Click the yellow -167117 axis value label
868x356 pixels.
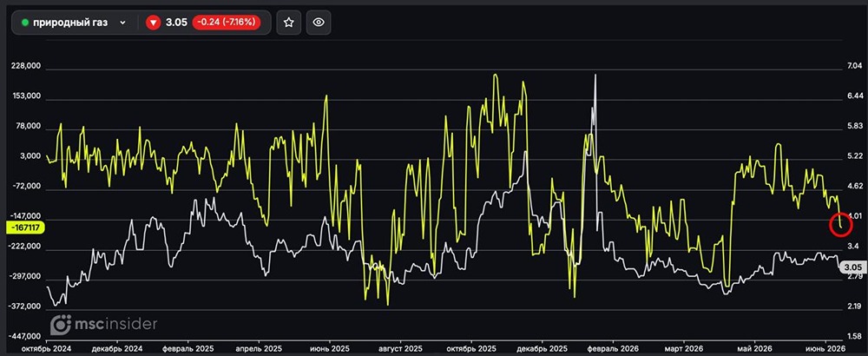[x=25, y=227]
